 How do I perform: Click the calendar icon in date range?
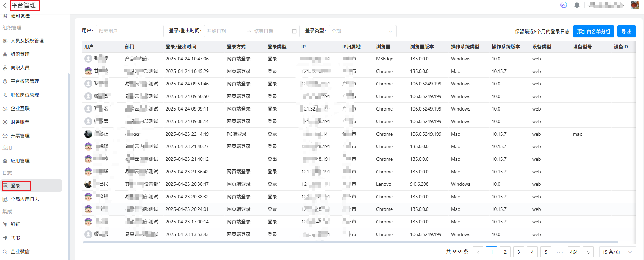click(x=294, y=31)
